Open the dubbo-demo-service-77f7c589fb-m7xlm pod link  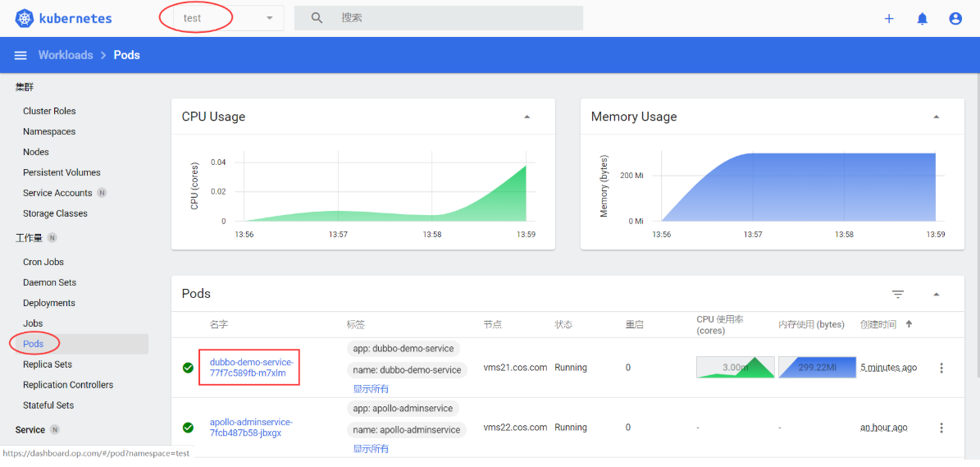(x=251, y=367)
